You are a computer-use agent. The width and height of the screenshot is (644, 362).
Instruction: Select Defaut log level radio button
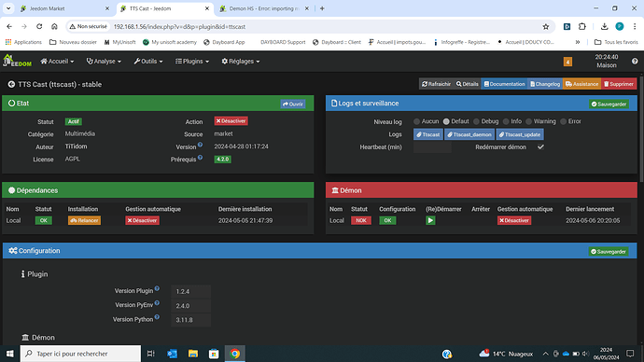click(x=446, y=121)
